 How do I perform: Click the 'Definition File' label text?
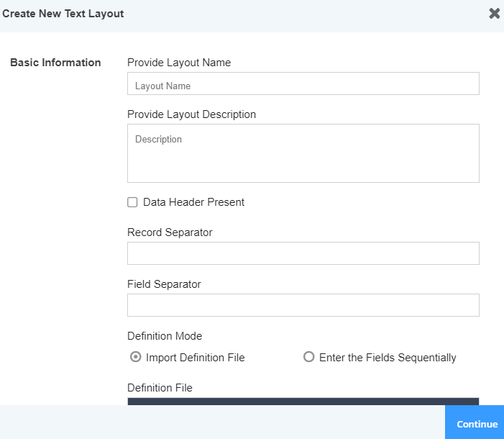click(x=160, y=388)
